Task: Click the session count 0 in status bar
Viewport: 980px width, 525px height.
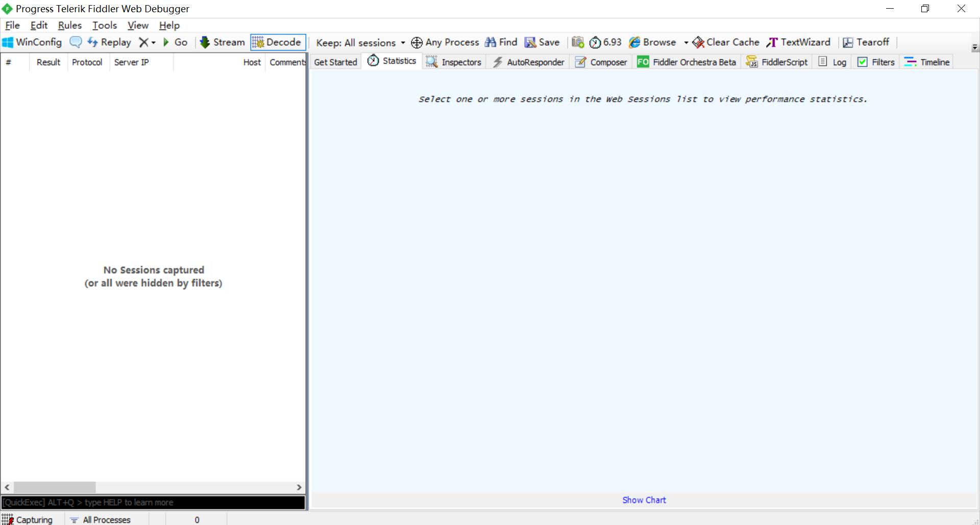Action: [197, 519]
